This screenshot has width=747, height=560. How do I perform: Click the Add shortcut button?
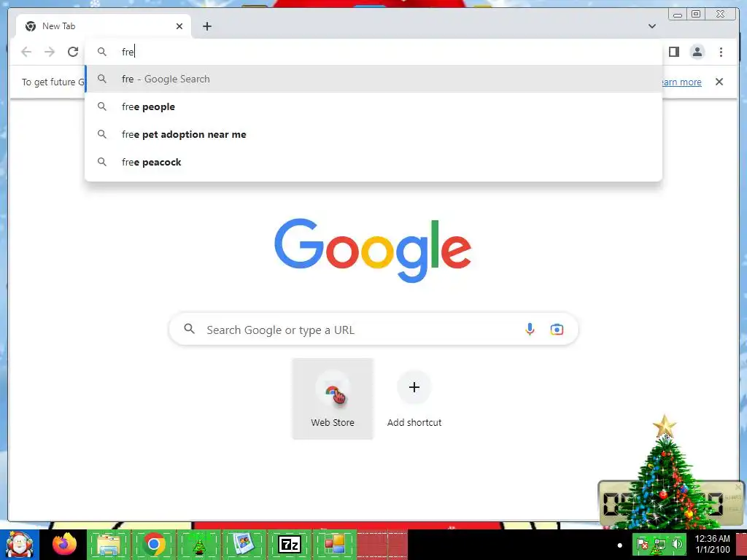(x=414, y=399)
